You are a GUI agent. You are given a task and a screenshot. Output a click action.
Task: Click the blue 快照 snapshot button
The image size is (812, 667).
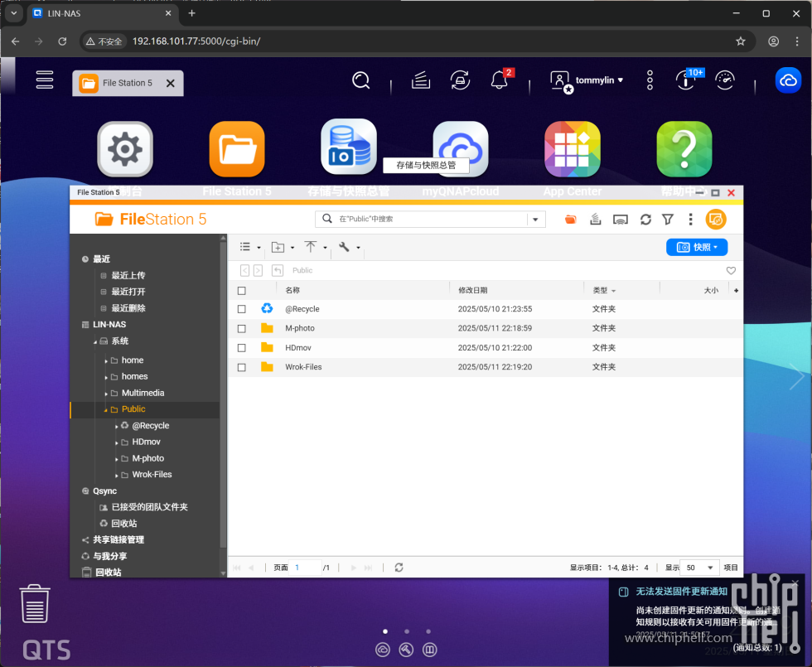pyautogui.click(x=697, y=247)
